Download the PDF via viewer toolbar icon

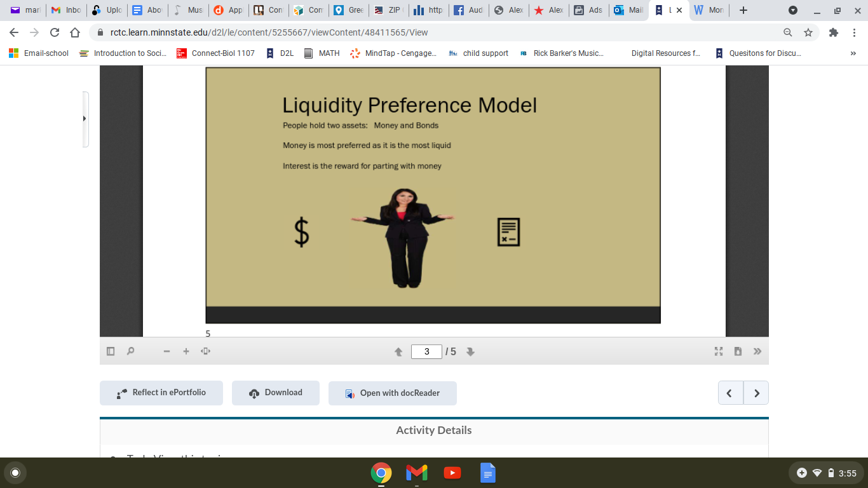738,351
